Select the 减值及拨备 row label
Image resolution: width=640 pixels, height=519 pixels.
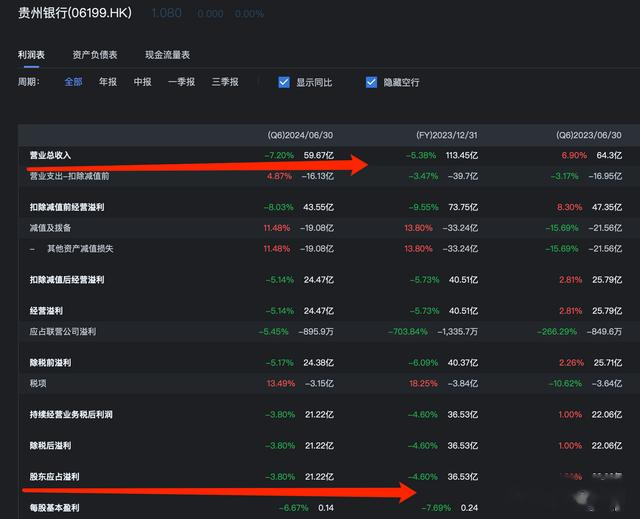click(50, 228)
